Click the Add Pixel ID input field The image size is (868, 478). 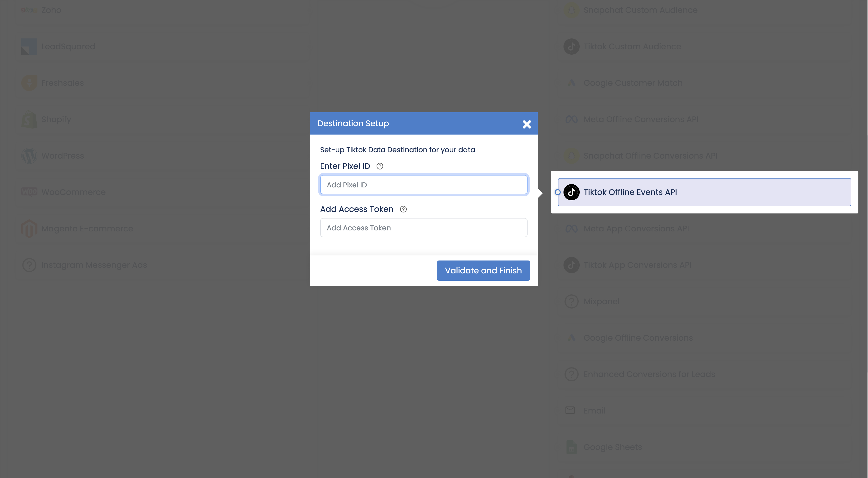[424, 185]
